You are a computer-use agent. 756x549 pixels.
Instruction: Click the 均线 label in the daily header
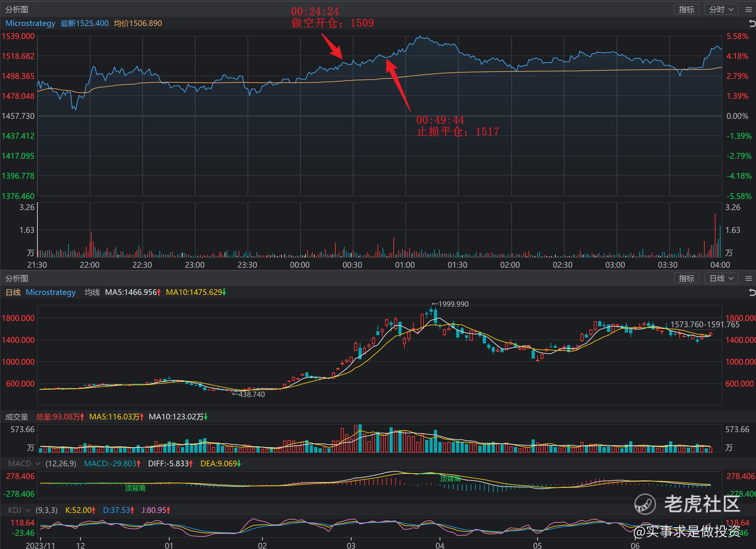92,292
